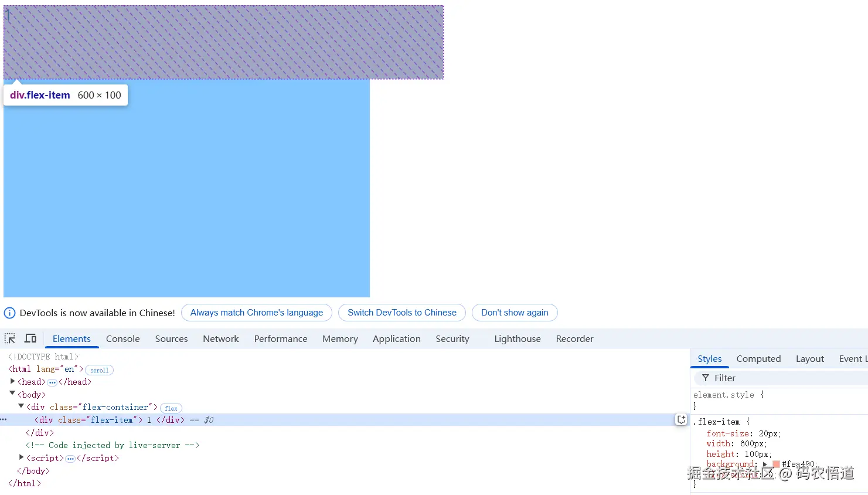Open the Lighthouse tab
The width and height of the screenshot is (868, 495).
518,339
